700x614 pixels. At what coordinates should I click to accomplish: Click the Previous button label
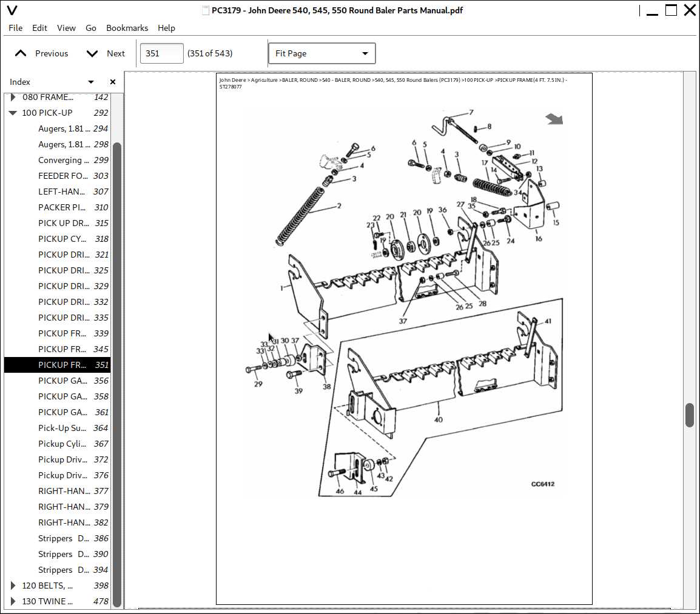point(52,53)
